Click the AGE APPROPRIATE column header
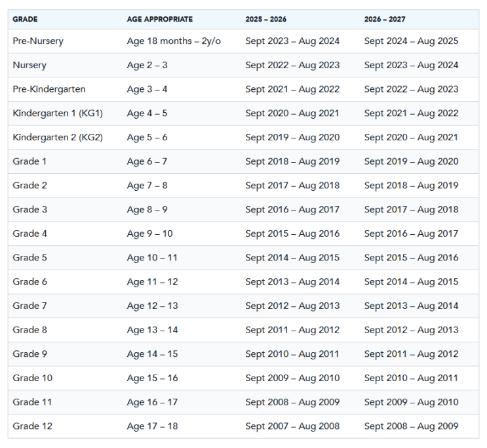The width and height of the screenshot is (487, 448). tap(160, 19)
